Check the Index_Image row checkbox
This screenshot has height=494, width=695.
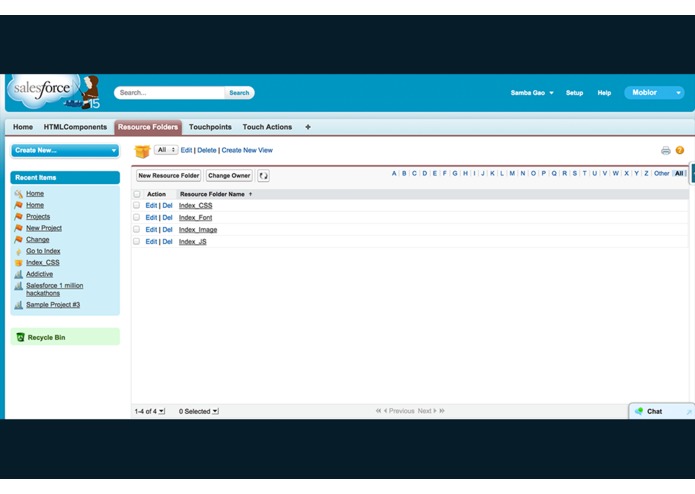click(x=137, y=229)
